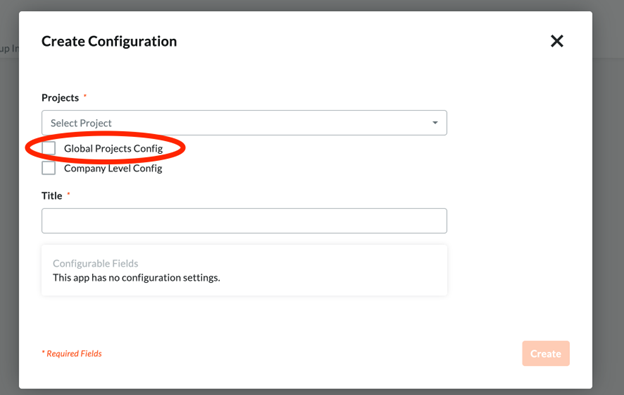The image size is (624, 395).
Task: Click the Create Configuration heading
Action: point(109,41)
